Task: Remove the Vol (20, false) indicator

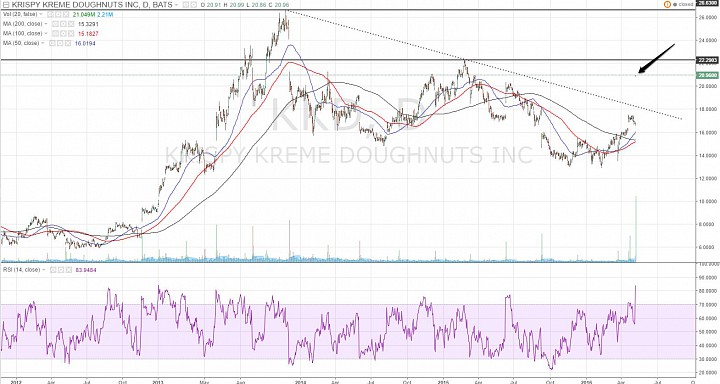Action: pyautogui.click(x=66, y=14)
